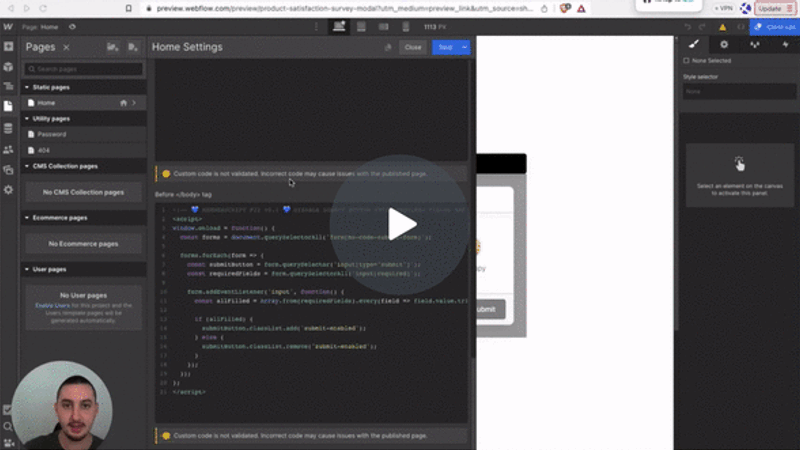Click the None Selected checkbox icon

[x=686, y=61]
